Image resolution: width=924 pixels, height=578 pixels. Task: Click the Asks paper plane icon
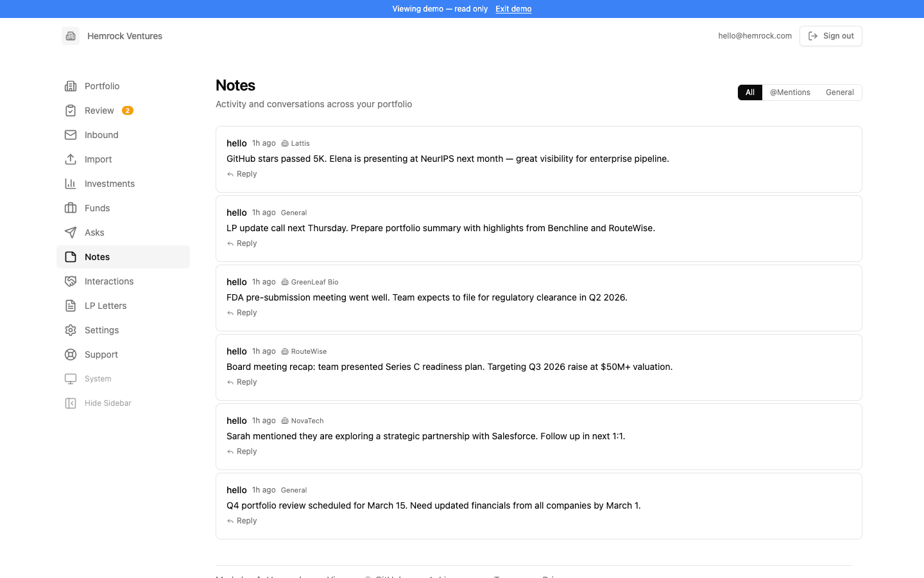point(71,232)
